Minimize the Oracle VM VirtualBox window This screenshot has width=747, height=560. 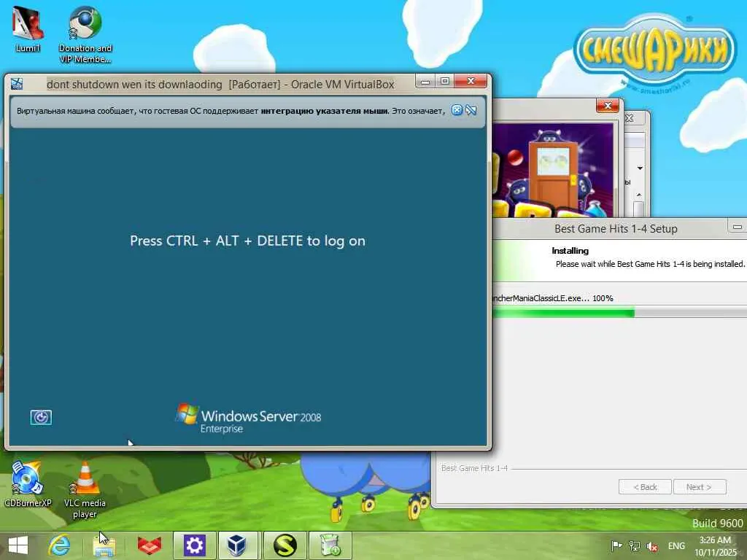(x=425, y=82)
